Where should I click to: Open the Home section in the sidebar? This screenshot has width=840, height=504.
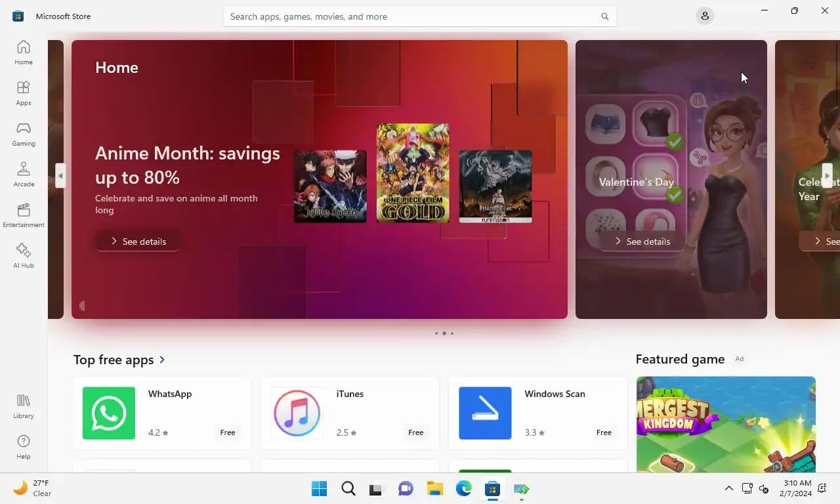tap(24, 52)
